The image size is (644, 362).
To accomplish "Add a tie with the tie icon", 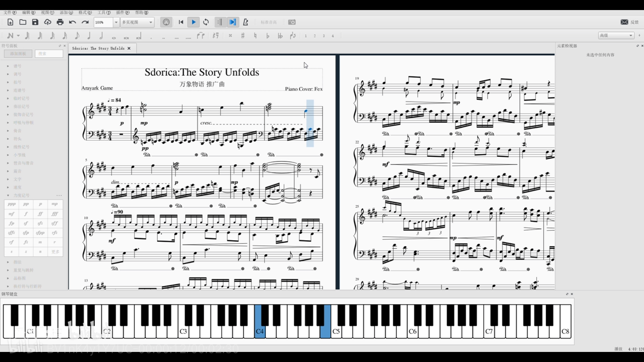I will 201,36.
